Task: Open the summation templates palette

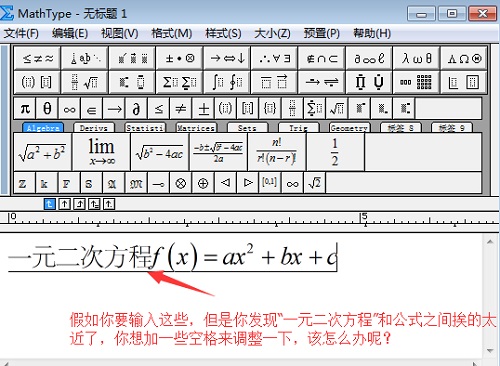Action: tap(180, 82)
